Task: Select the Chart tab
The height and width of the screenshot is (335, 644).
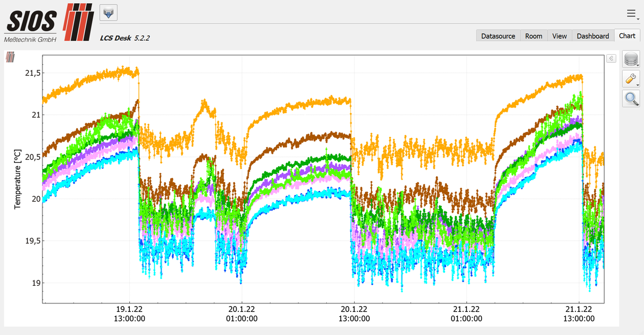Action: [627, 35]
